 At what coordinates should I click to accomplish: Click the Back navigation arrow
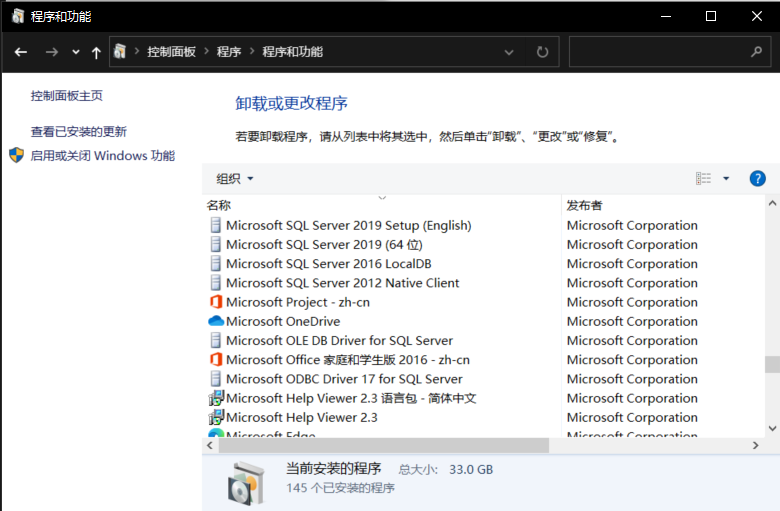[21, 52]
